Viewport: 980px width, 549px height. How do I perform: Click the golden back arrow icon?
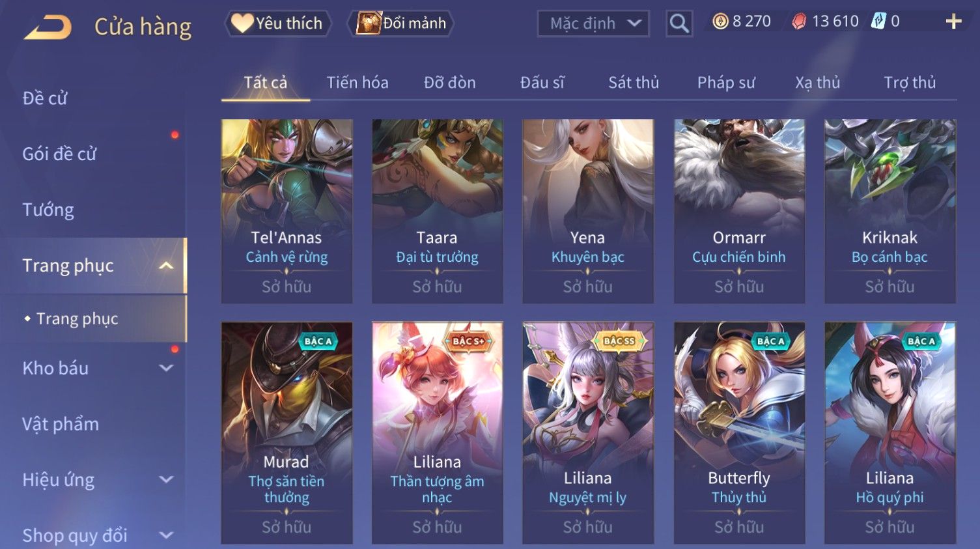tap(48, 27)
